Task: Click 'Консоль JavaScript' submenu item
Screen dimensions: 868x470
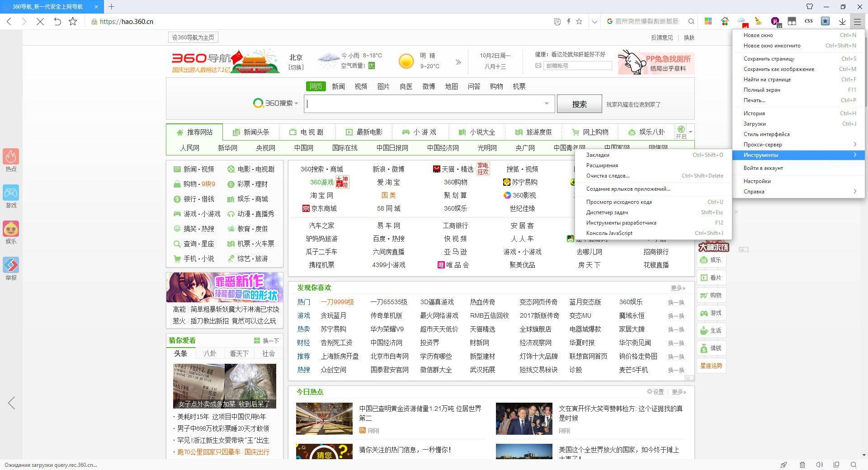Action: [x=653, y=233]
